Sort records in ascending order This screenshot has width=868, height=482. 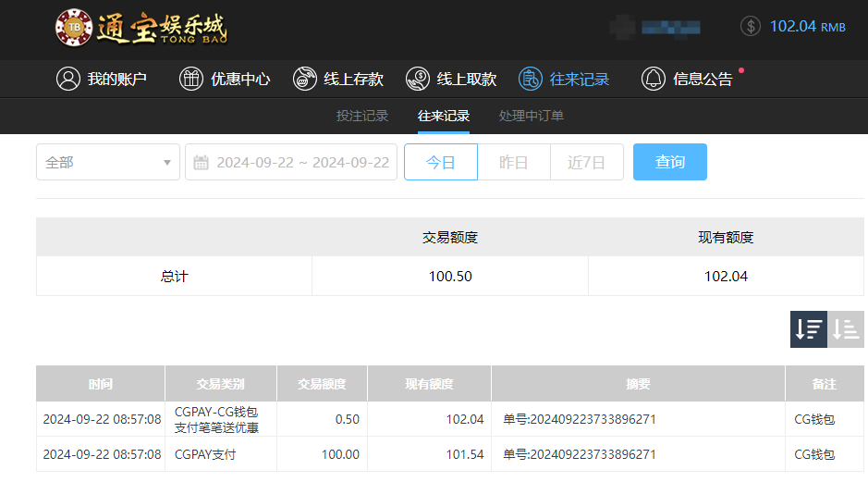pyautogui.click(x=846, y=329)
